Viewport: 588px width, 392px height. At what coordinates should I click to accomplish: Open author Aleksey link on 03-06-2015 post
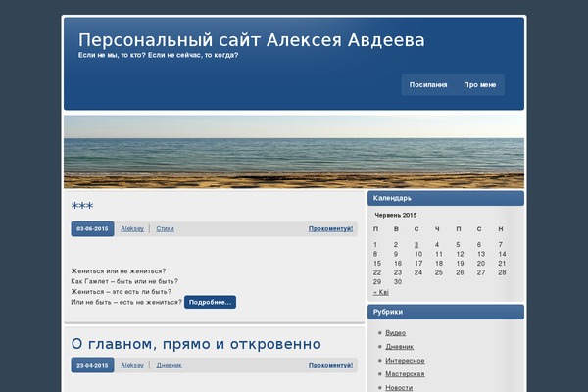point(132,228)
